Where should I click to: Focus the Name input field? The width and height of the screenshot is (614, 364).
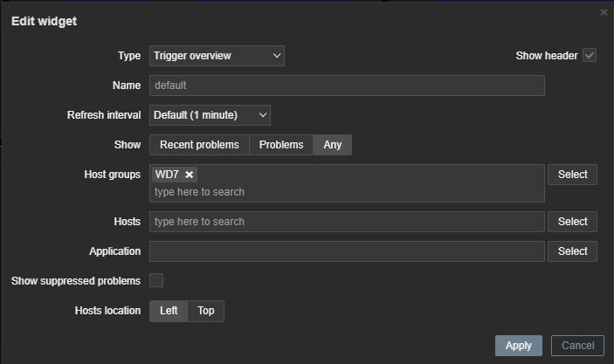tap(347, 86)
